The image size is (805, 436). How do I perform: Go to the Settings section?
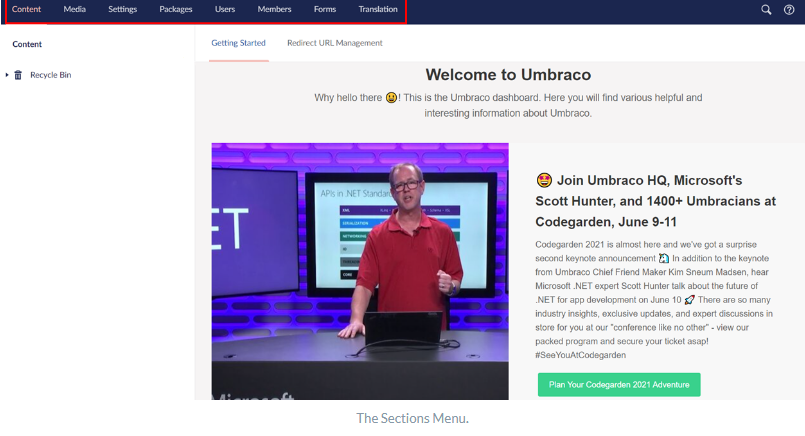[x=122, y=9]
